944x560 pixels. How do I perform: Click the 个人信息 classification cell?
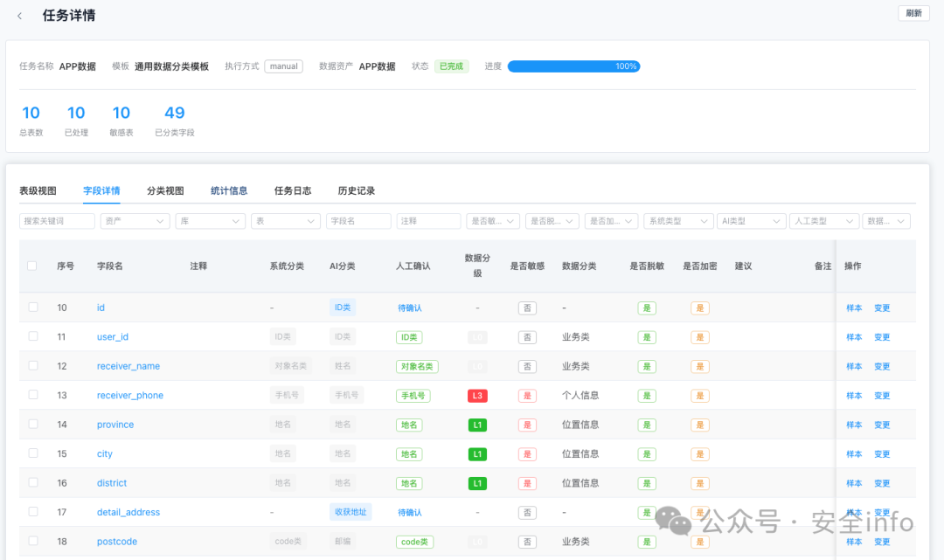[x=580, y=395]
